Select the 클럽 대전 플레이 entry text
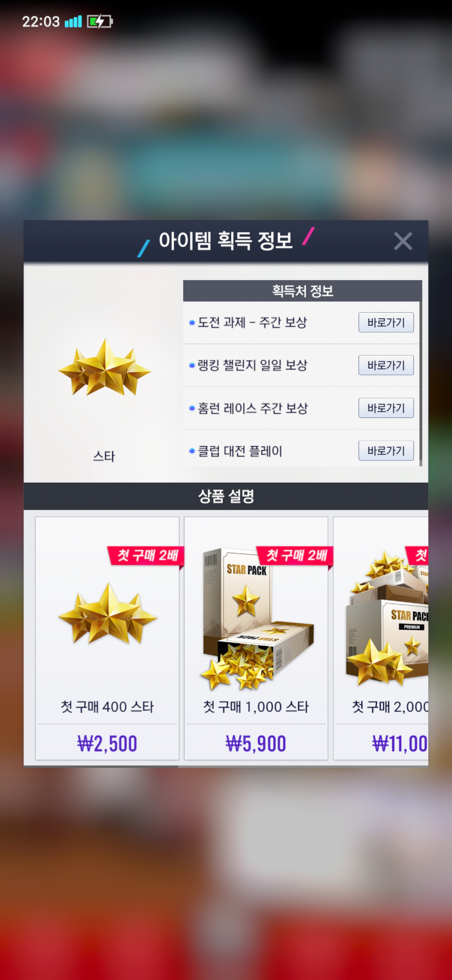The height and width of the screenshot is (980, 452). pyautogui.click(x=240, y=451)
